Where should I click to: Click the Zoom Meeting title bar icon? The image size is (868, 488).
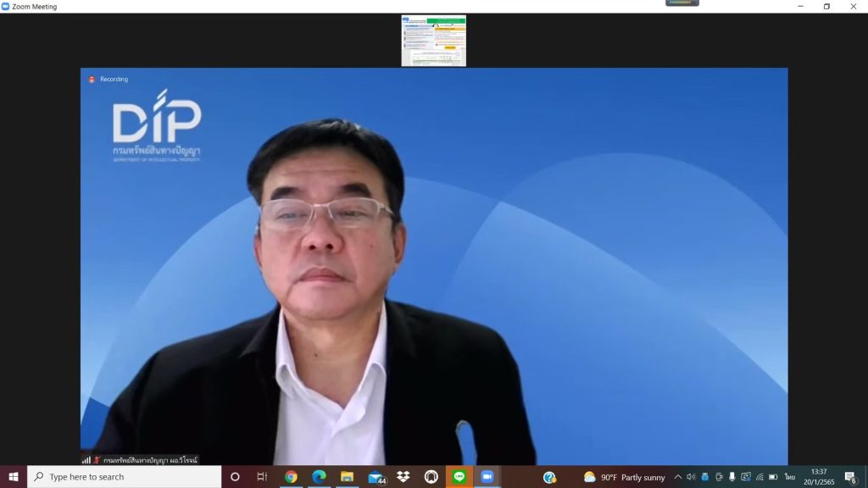(x=6, y=7)
